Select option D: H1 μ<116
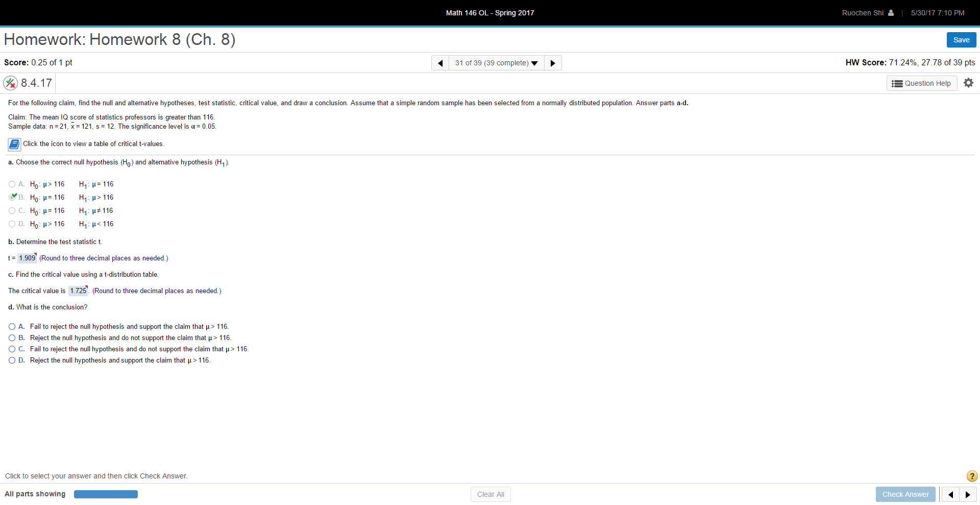The image size is (980, 505). [x=12, y=224]
